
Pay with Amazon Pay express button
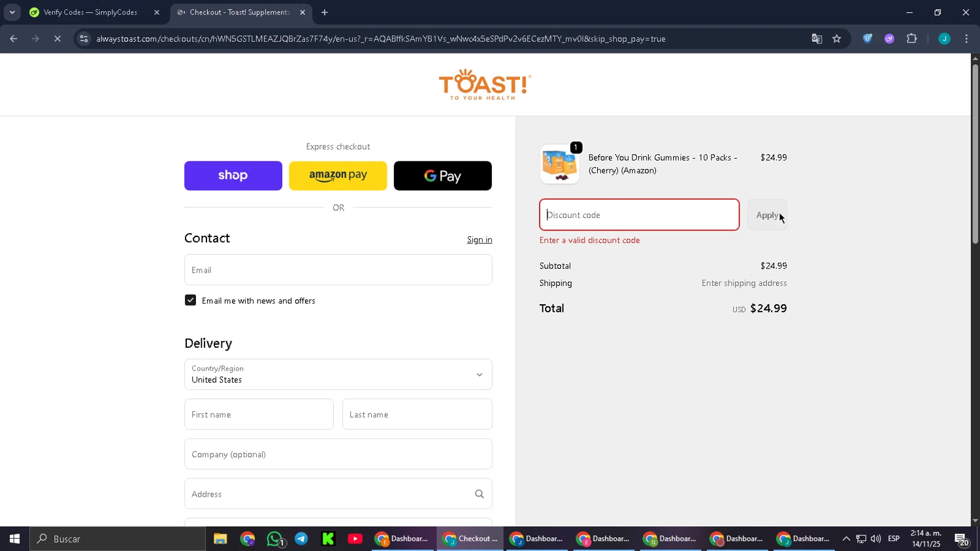tap(338, 176)
